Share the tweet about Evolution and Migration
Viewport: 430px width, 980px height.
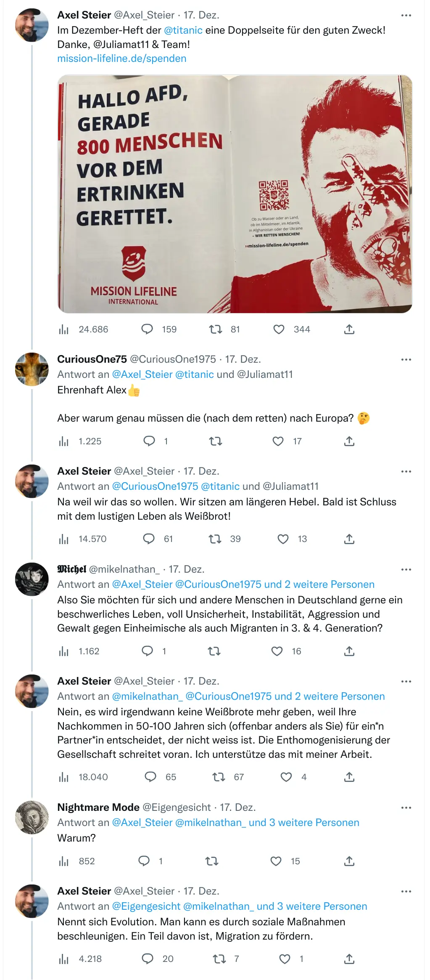(349, 959)
